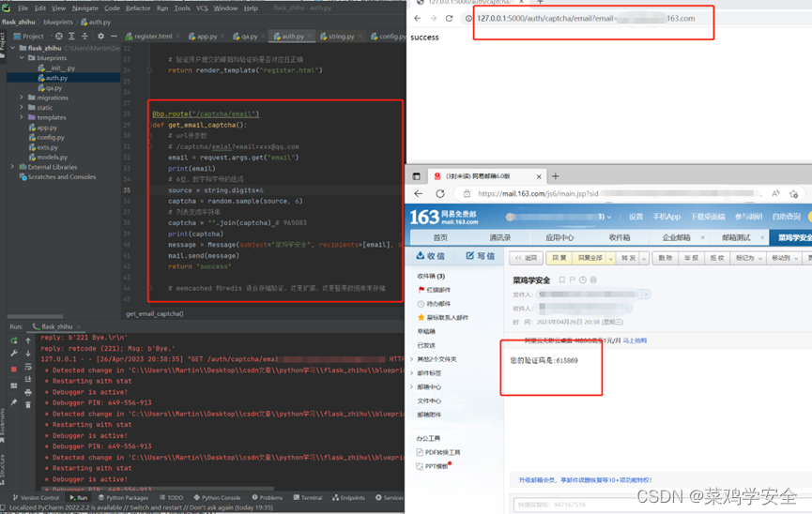812x514 pixels.
Task: Open the 移动到 move-to dropdown
Action: [x=784, y=258]
